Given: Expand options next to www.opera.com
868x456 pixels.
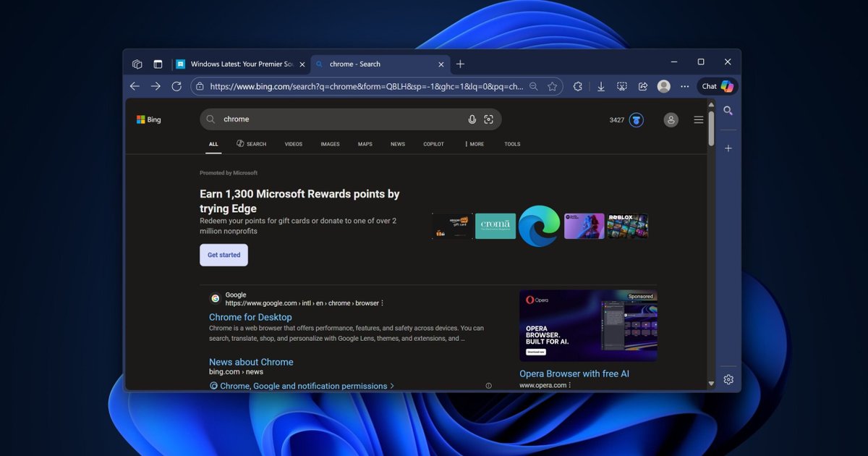Looking at the screenshot, I should (x=570, y=385).
